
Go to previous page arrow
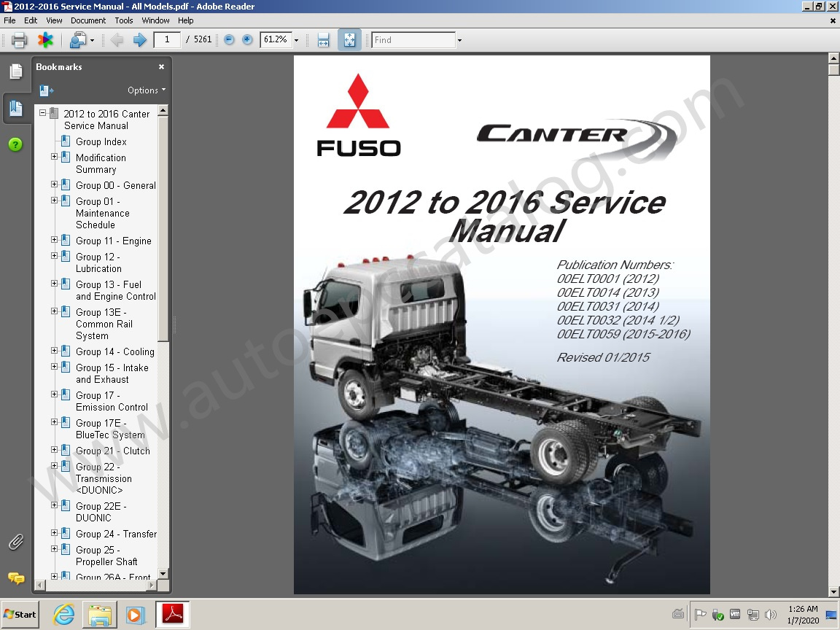(x=117, y=39)
